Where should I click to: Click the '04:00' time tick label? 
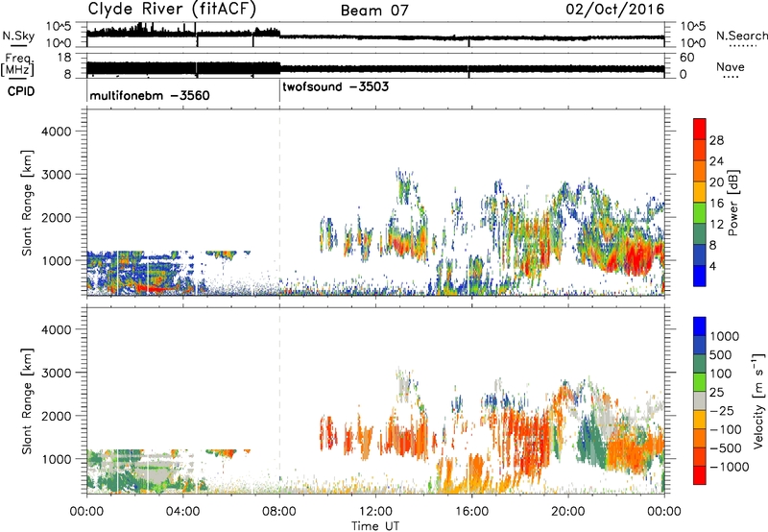(x=183, y=512)
